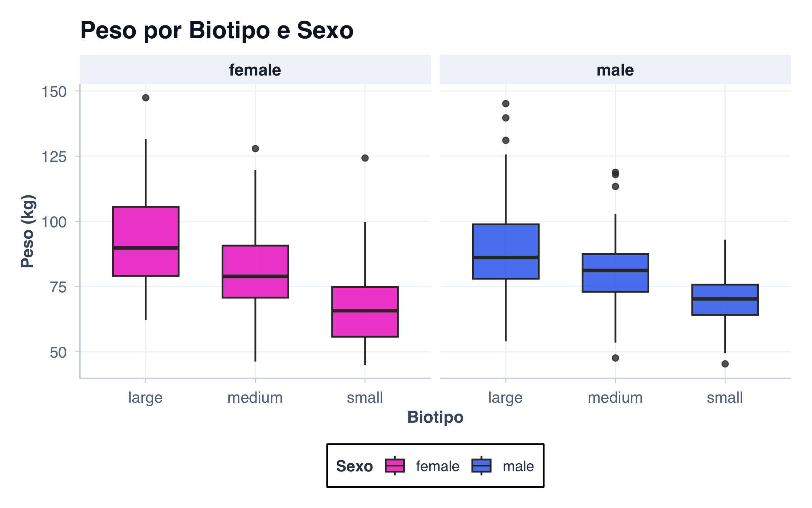The height and width of the screenshot is (508, 812).
Task: Select the outlier dot above female small box
Action: point(365,158)
